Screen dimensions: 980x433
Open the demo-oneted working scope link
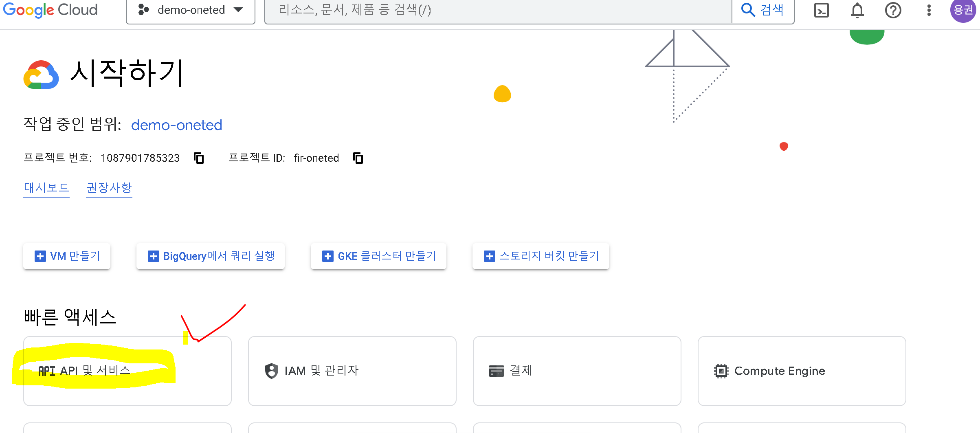pos(176,125)
